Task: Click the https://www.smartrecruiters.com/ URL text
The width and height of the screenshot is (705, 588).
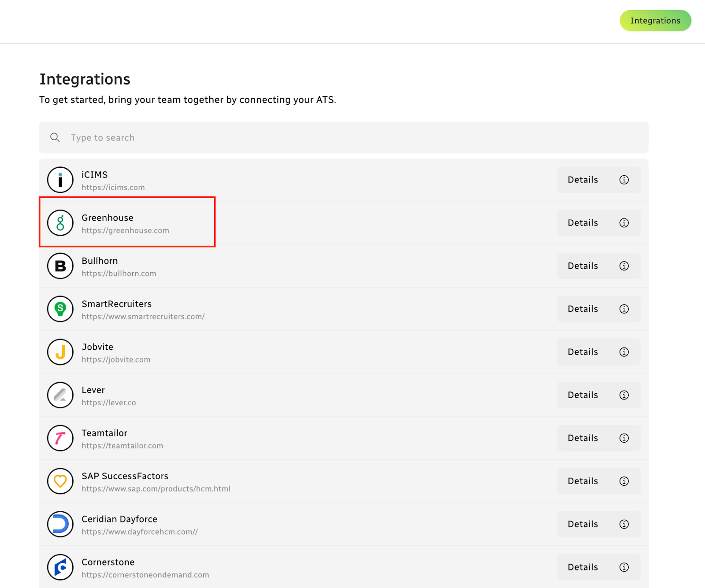Action: (x=143, y=317)
